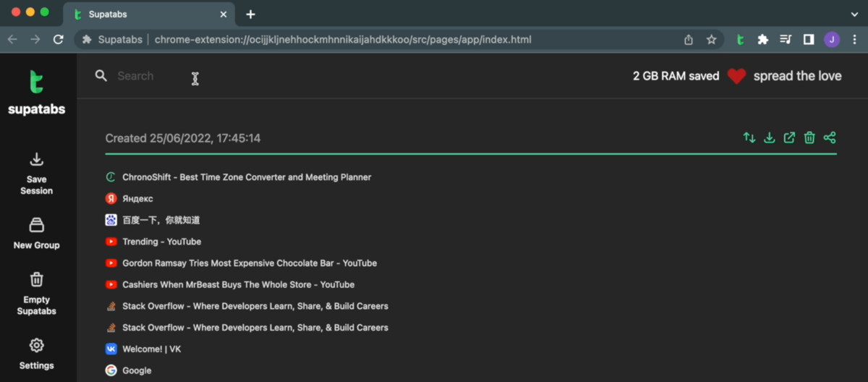Open the Chrome three-dot menu
The image size is (868, 382).
tap(854, 40)
